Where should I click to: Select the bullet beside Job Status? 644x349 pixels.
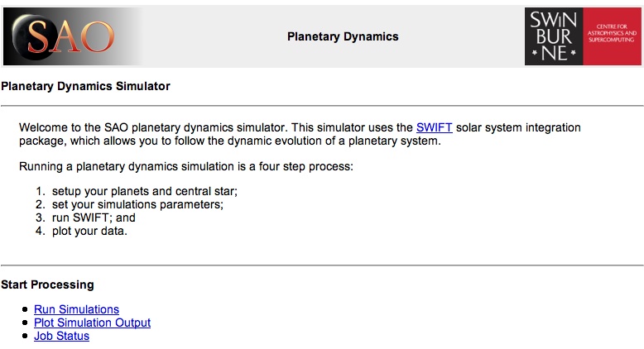click(x=25, y=337)
